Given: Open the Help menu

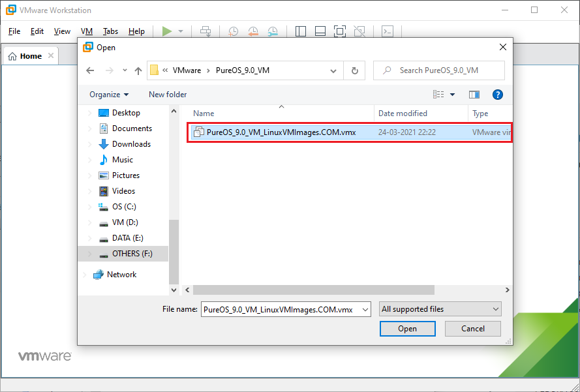Looking at the screenshot, I should pyautogui.click(x=136, y=31).
